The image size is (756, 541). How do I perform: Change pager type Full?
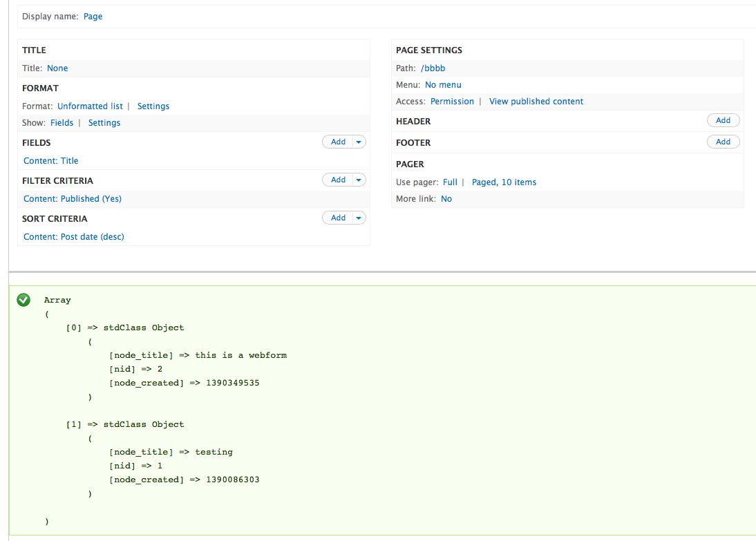(x=450, y=182)
